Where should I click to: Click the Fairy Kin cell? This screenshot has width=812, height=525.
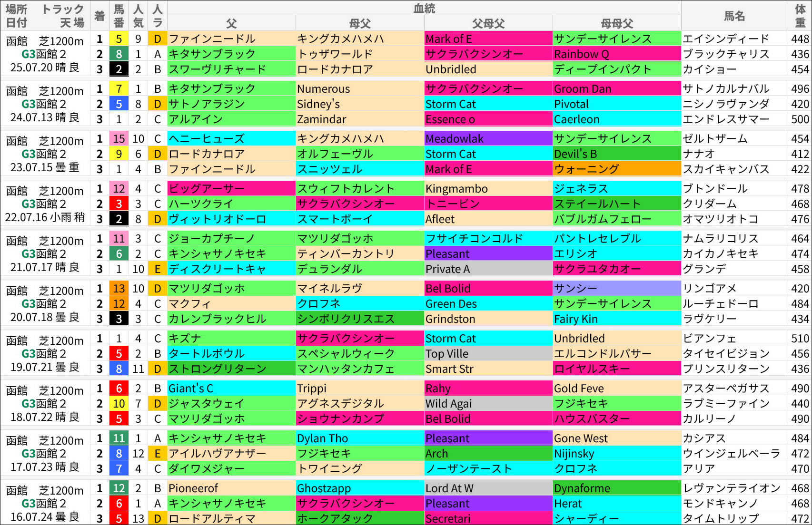click(617, 319)
